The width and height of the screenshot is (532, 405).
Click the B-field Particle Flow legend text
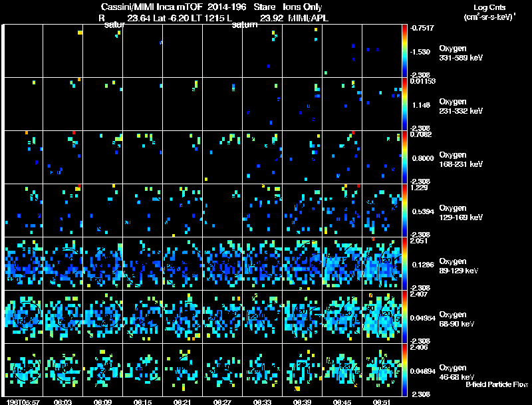496,384
